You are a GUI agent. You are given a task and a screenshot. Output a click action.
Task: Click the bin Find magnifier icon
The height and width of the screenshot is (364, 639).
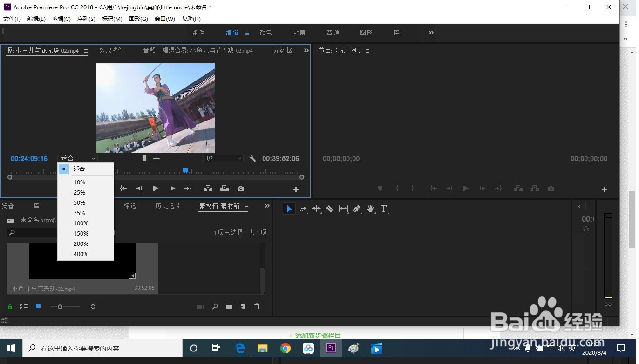tap(215, 307)
